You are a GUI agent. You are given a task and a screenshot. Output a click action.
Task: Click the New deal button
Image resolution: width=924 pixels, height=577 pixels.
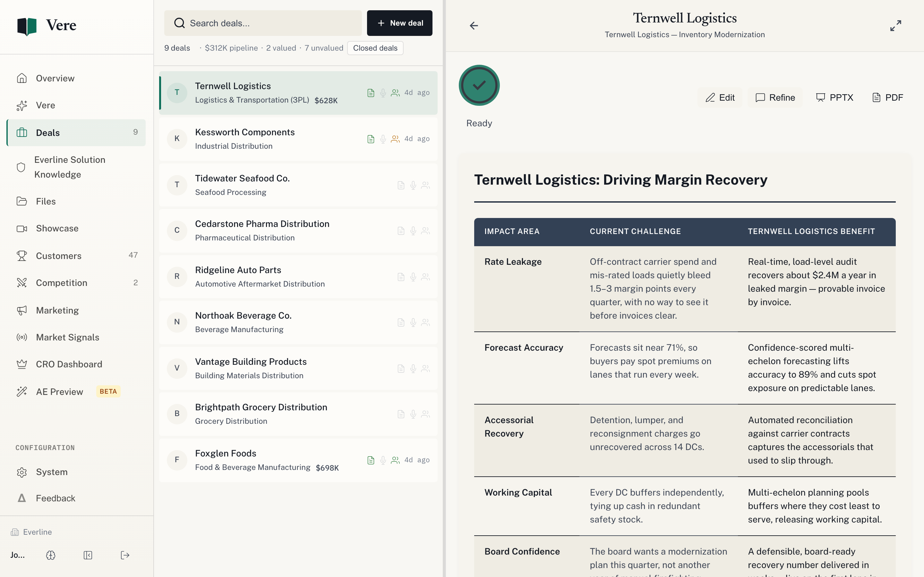[x=399, y=23]
